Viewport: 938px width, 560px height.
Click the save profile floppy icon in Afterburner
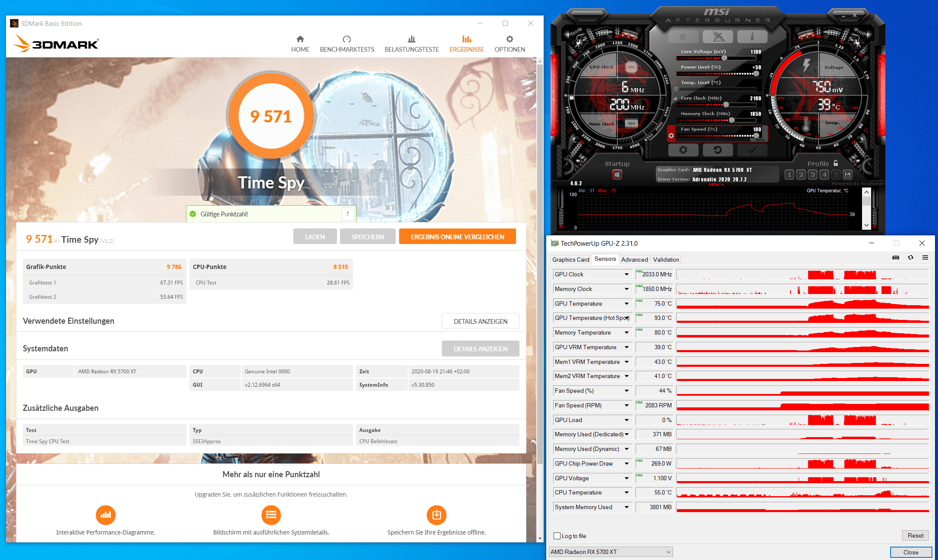847,175
